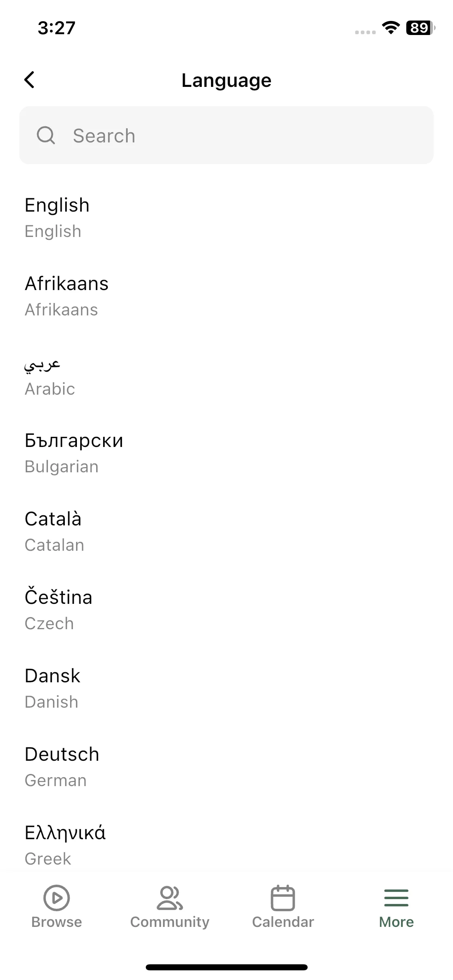Tap the Community people icon
The image size is (453, 980).
[x=170, y=898]
